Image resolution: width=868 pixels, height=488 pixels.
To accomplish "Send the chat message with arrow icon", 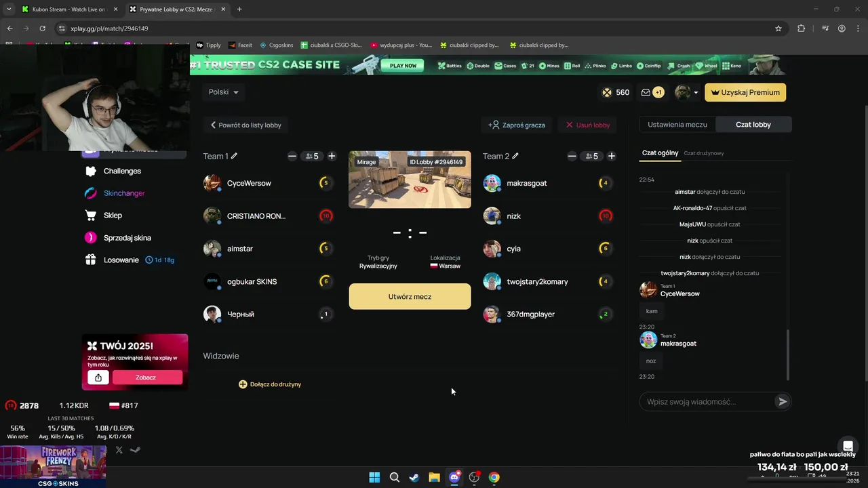I will [x=783, y=402].
